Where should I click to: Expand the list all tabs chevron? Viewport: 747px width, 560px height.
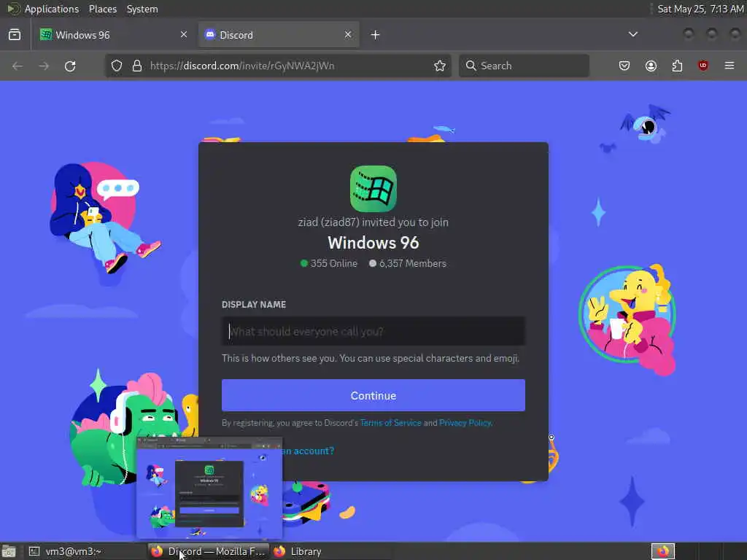tap(632, 34)
